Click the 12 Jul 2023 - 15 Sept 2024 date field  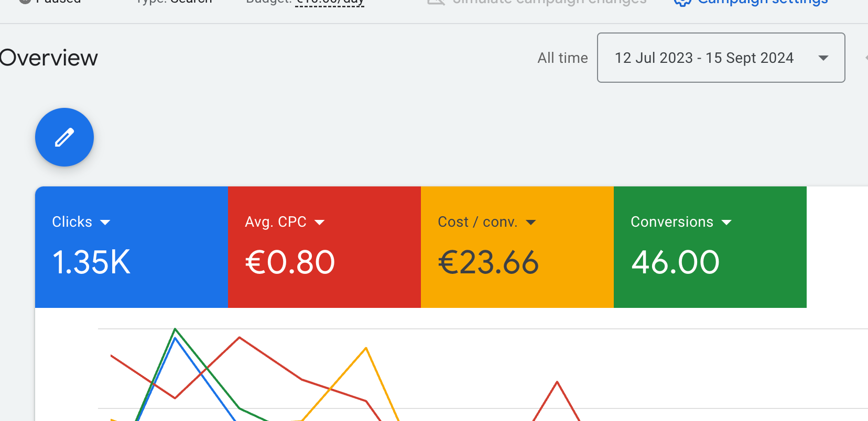(x=703, y=58)
